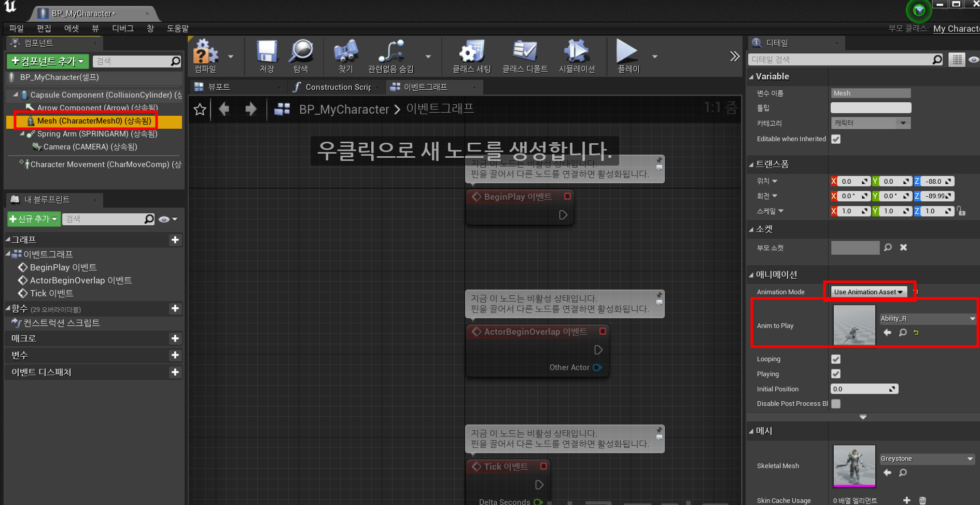Open the Browse (탐색) icon
This screenshot has height=505, width=980.
[x=301, y=56]
